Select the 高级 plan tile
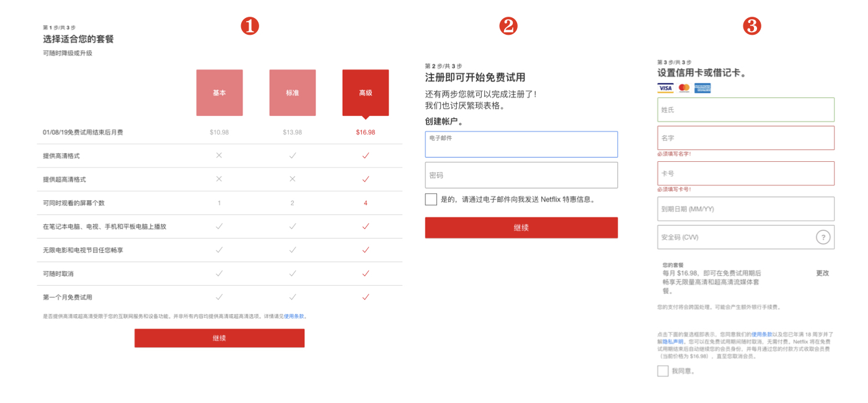This screenshot has height=403, width=868. click(x=366, y=92)
